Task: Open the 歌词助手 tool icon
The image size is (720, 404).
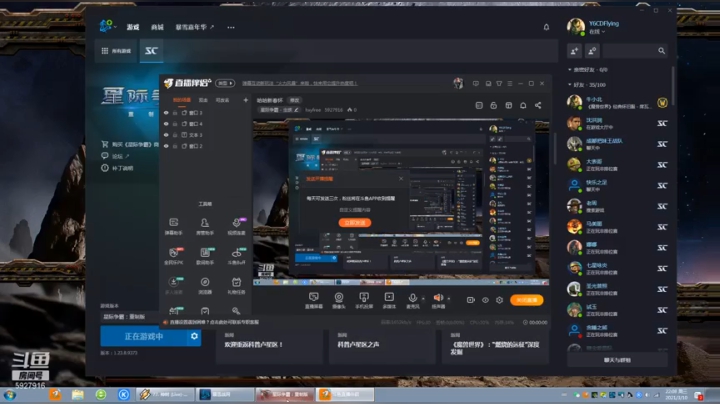Action: (205, 256)
